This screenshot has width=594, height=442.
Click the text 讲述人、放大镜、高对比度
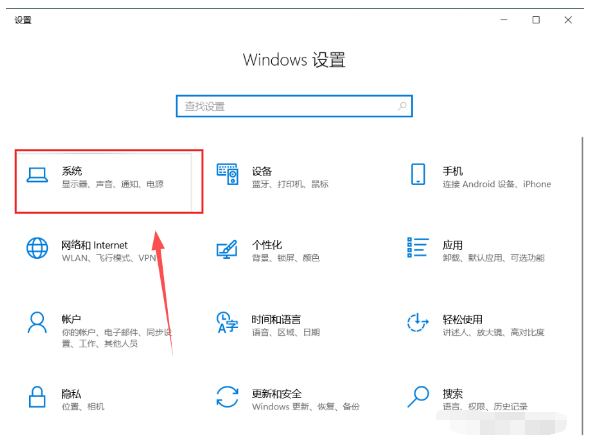tap(494, 332)
